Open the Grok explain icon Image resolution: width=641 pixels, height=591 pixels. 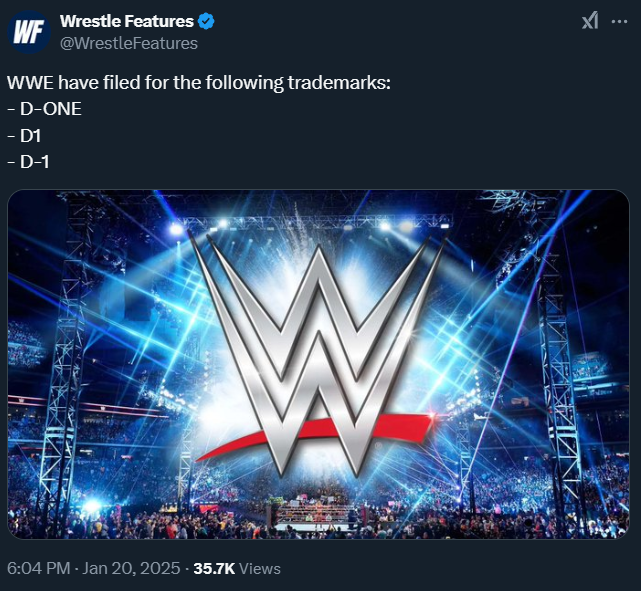click(590, 22)
